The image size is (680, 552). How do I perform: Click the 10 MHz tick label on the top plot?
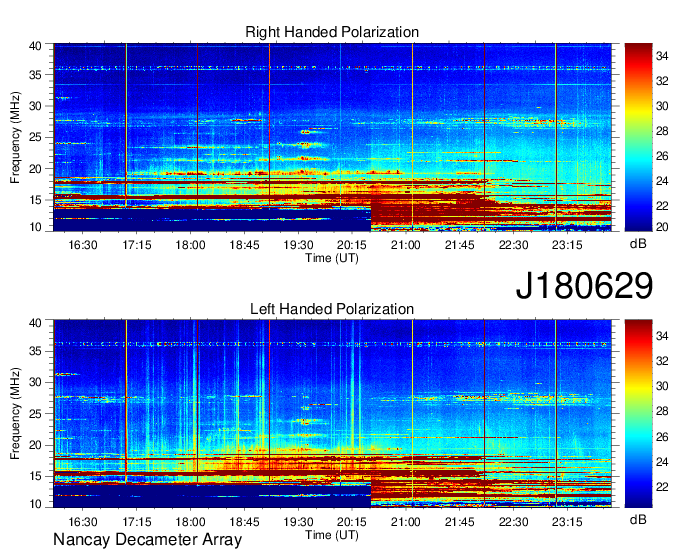coord(36,227)
